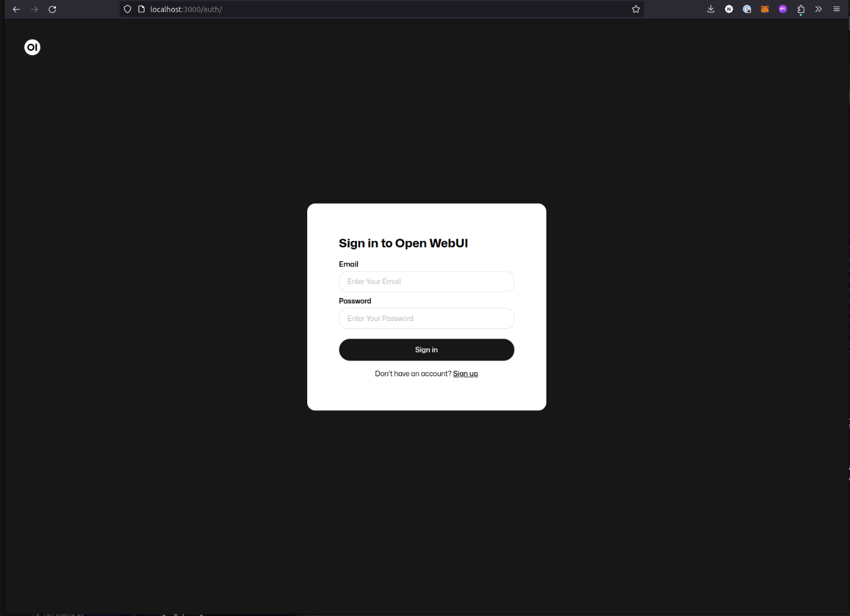The height and width of the screenshot is (616, 850).
Task: Open the shield tracking protection icon
Action: point(127,9)
